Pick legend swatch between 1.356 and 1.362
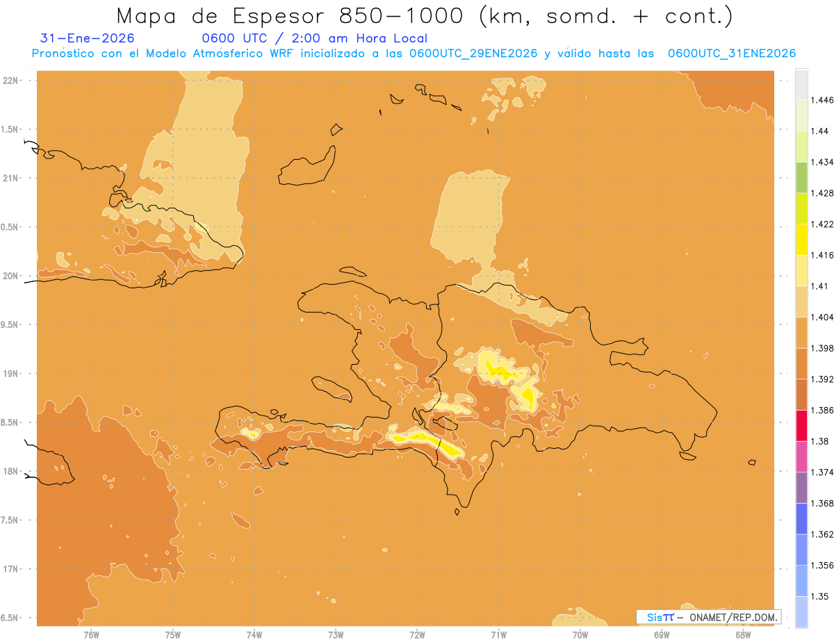Viewport: 834px width, 644px height. pos(801,550)
